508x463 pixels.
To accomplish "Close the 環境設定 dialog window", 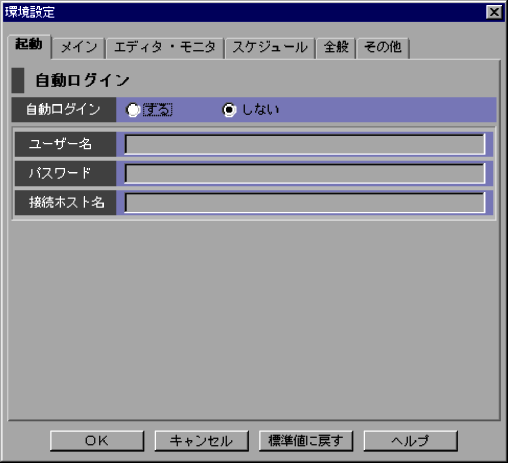I will (x=494, y=12).
